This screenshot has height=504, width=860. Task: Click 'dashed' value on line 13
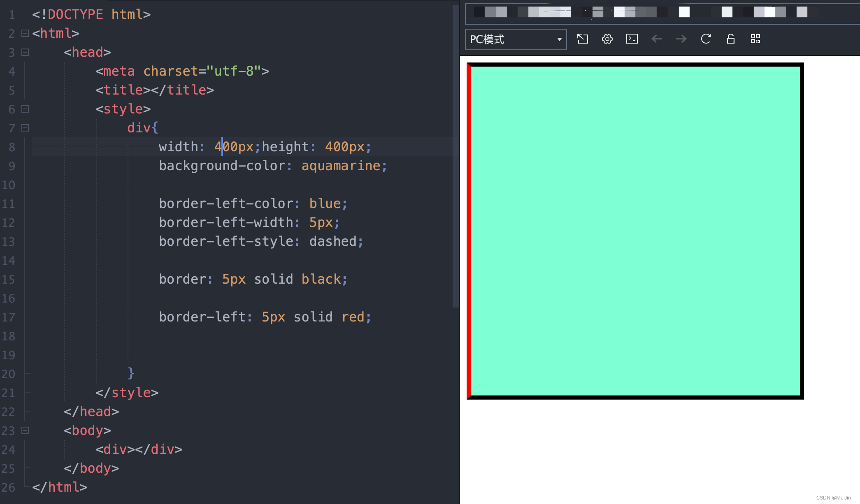click(x=333, y=241)
